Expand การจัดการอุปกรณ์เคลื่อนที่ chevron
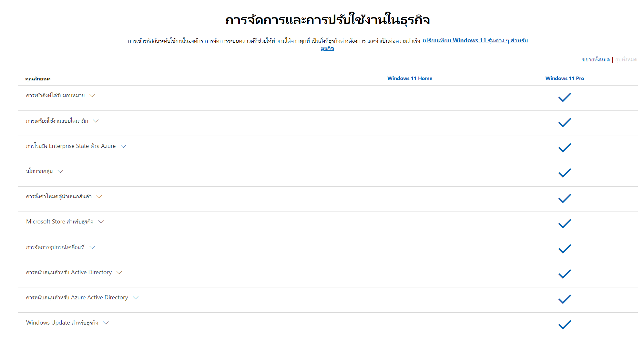644x352 pixels. pos(92,247)
